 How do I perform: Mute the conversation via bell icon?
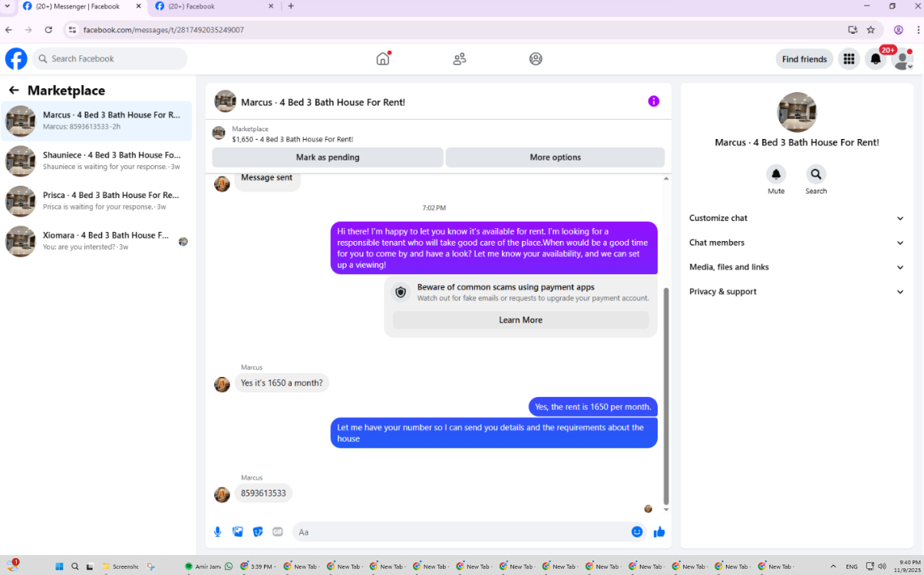[776, 173]
